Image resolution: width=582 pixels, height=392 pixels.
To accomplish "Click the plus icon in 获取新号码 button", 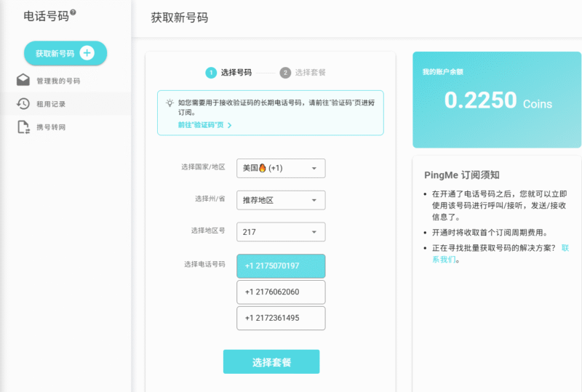I will pyautogui.click(x=87, y=53).
